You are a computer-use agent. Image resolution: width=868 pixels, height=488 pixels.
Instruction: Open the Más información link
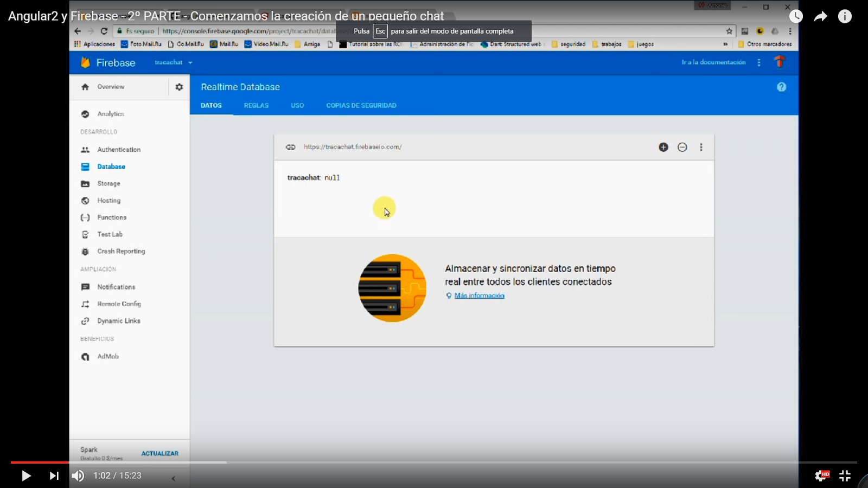pos(480,296)
